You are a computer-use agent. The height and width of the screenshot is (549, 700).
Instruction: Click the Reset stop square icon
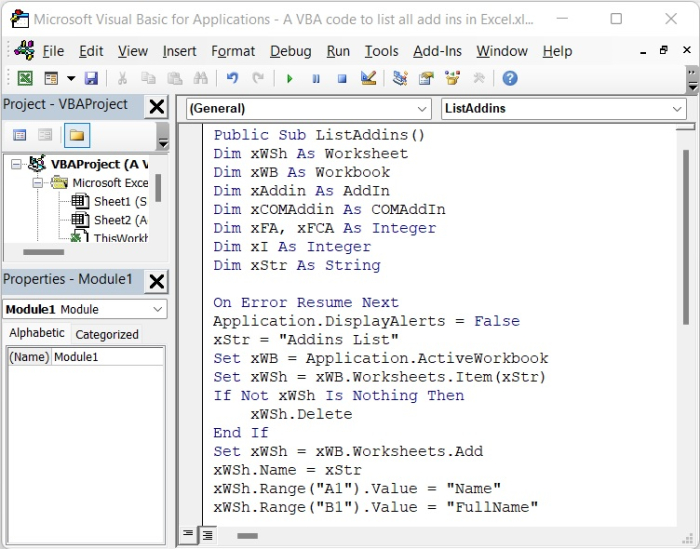342,79
